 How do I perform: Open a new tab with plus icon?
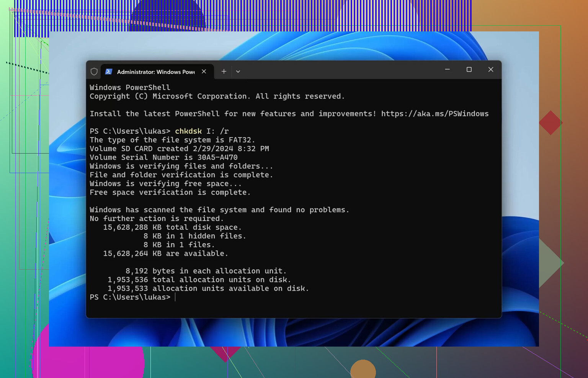tap(224, 72)
